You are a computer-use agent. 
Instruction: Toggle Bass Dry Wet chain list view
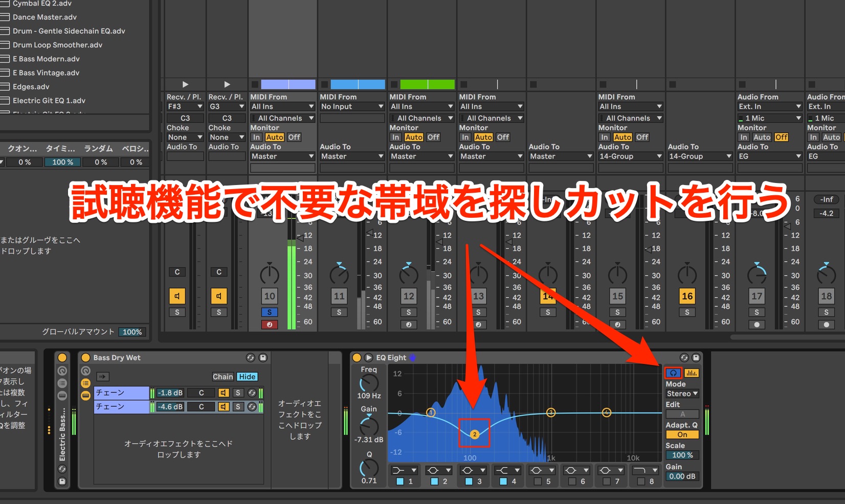85,383
